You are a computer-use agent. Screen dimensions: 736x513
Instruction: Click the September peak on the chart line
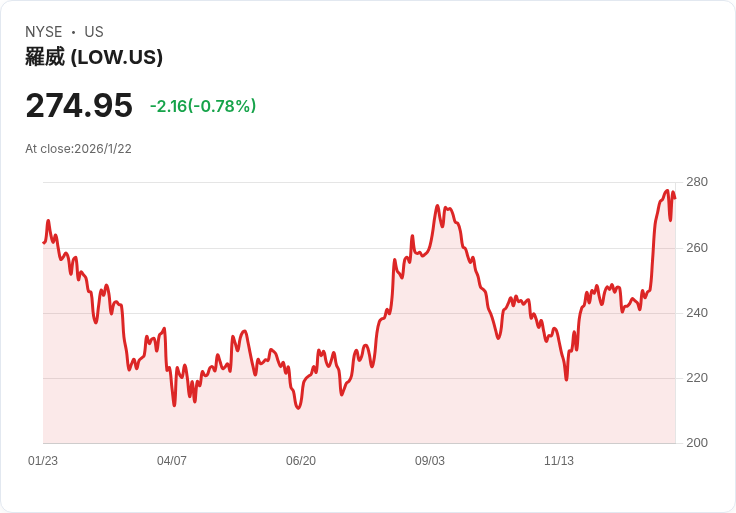coord(437,206)
